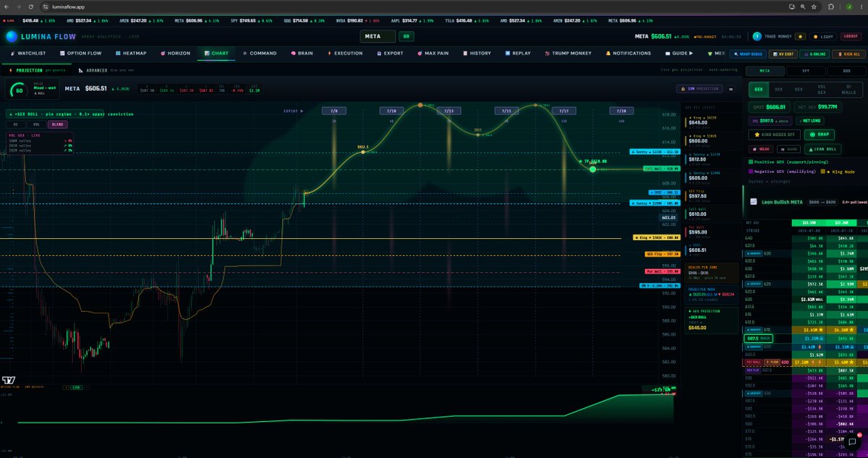868x458 pixels.
Task: Click the ticker symbol input field
Action: [x=378, y=36]
